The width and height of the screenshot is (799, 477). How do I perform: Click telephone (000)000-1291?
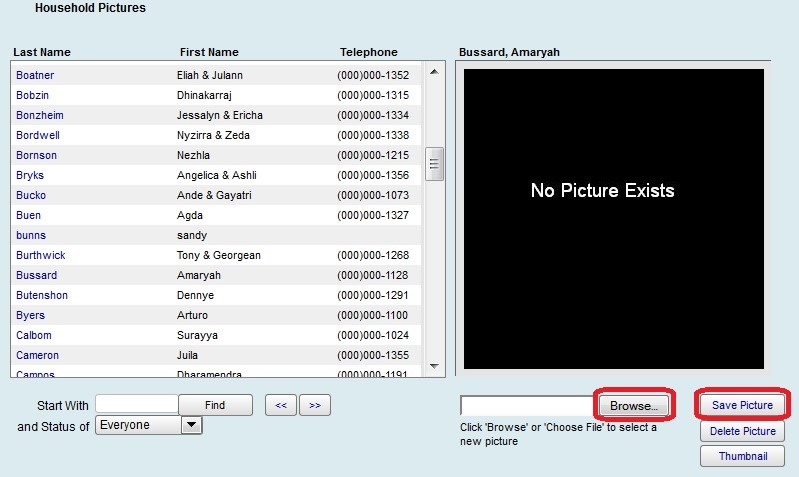point(373,296)
